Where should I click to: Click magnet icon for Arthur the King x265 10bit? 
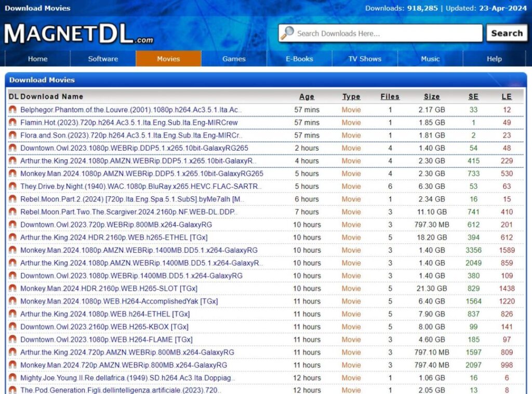[12, 161]
